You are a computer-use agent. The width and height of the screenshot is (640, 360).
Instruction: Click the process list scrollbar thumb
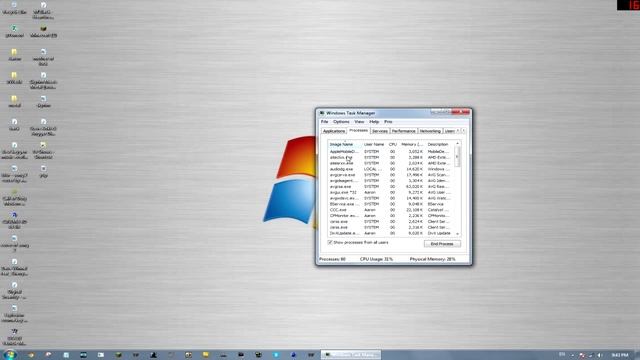(x=458, y=157)
